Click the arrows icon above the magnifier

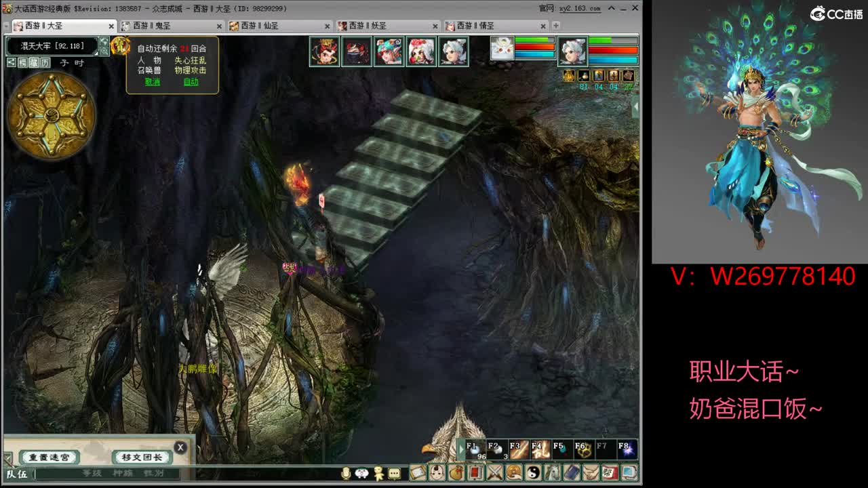pos(104,41)
